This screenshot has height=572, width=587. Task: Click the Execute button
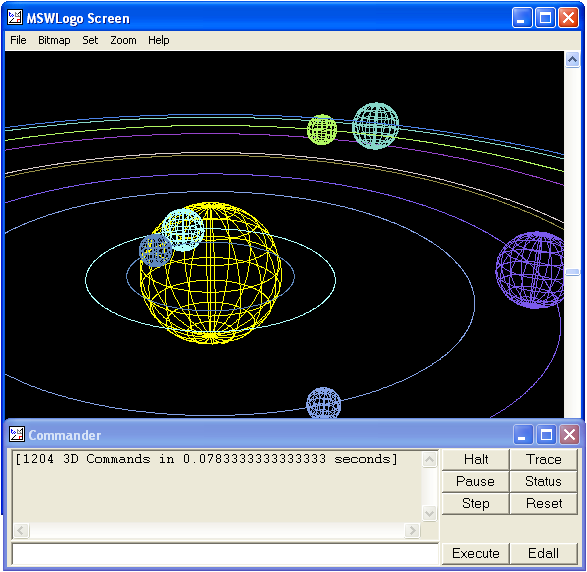point(475,553)
